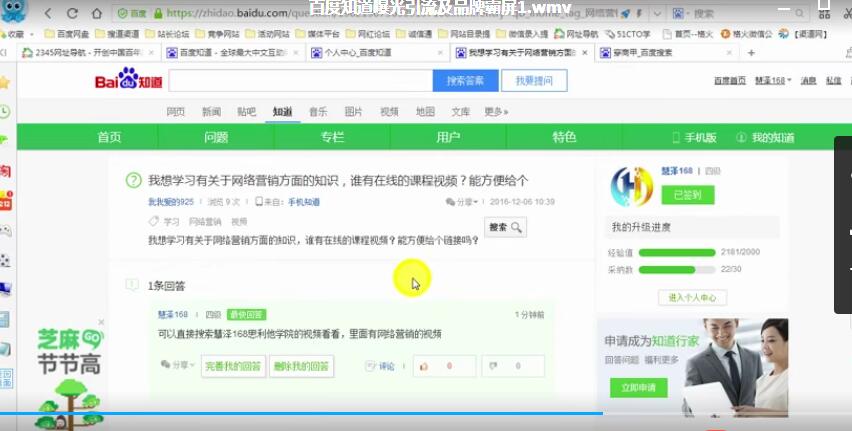852x431 pixels.
Task: Click the 经验值 progress bar
Action: [x=677, y=252]
